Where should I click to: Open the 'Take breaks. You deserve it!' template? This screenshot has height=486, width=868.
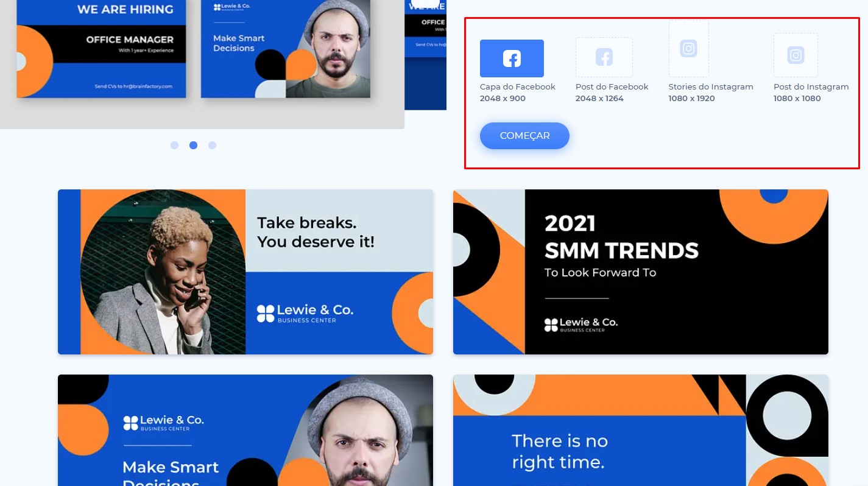click(x=245, y=272)
